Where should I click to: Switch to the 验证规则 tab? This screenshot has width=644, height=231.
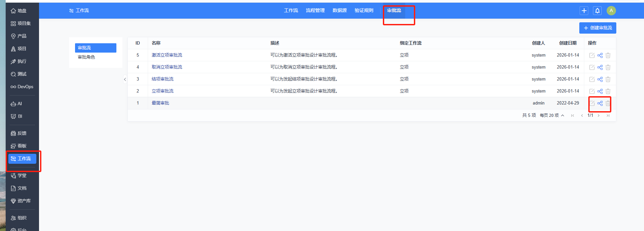click(364, 11)
